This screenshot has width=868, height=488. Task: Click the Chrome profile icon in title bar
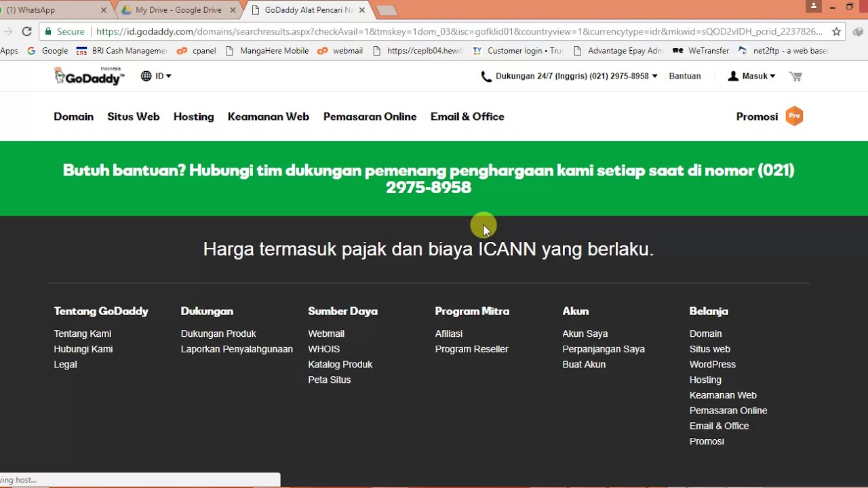tap(814, 6)
